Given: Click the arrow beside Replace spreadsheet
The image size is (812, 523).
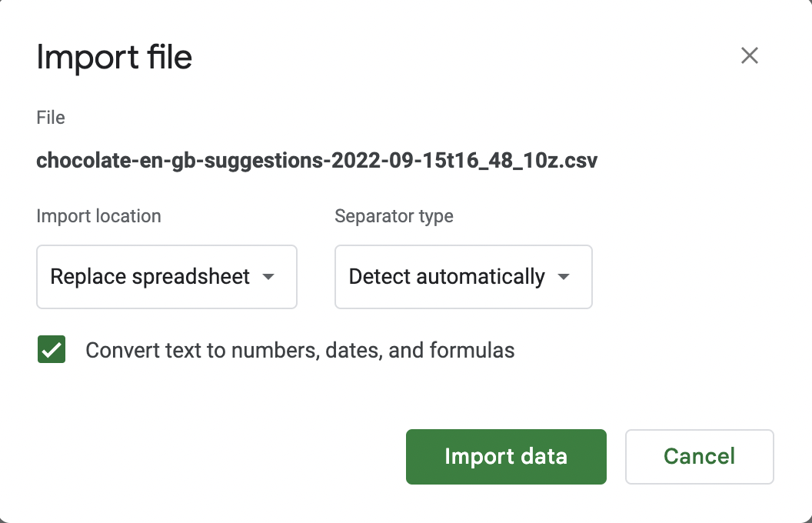Looking at the screenshot, I should point(268,277).
